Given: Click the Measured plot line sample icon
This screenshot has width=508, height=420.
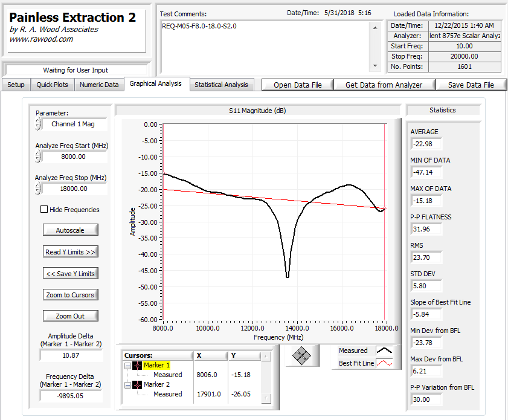Looking at the screenshot, I should click(384, 351).
